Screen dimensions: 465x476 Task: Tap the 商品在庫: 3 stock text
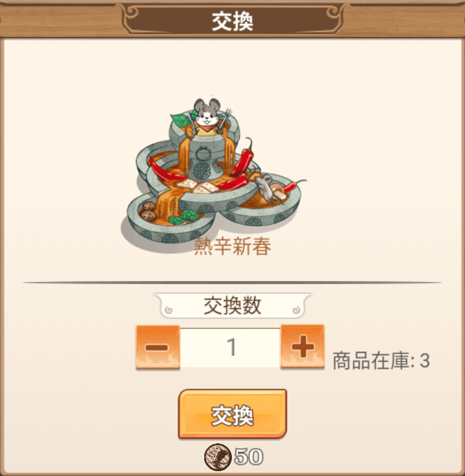381,361
